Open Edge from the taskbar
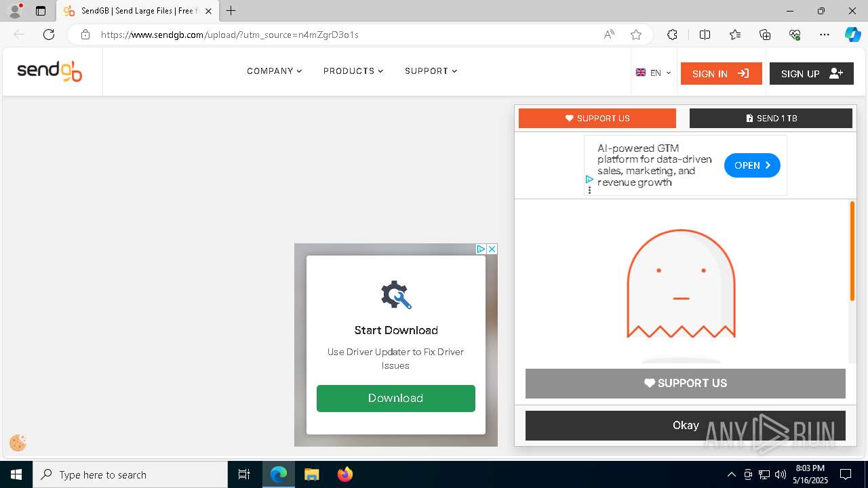This screenshot has height=488, width=868. [x=279, y=474]
